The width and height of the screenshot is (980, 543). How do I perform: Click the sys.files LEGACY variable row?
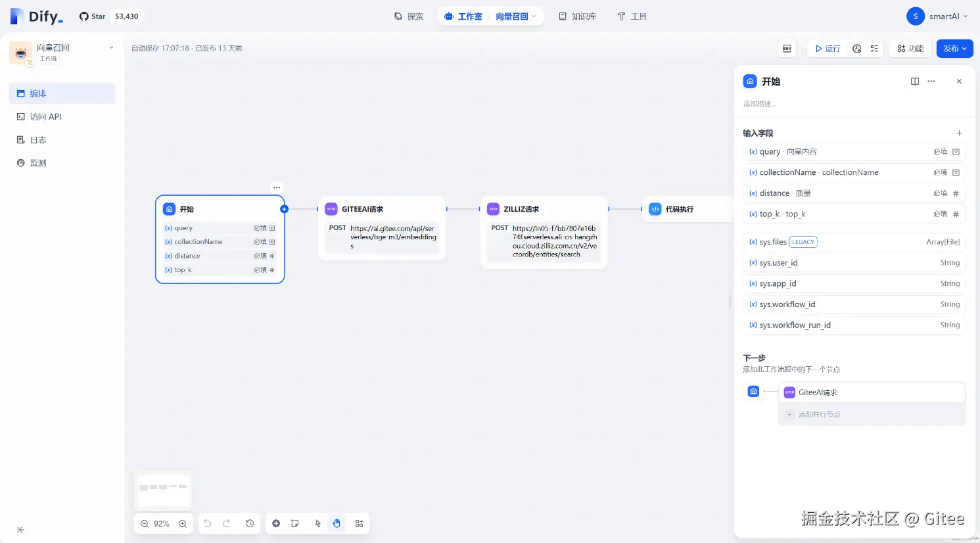[x=854, y=242]
